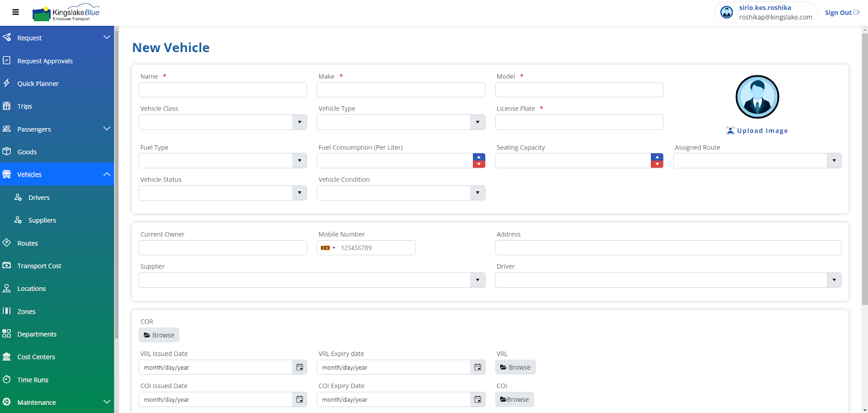
Task: Expand the Maintenance menu chevron
Action: [x=107, y=402]
